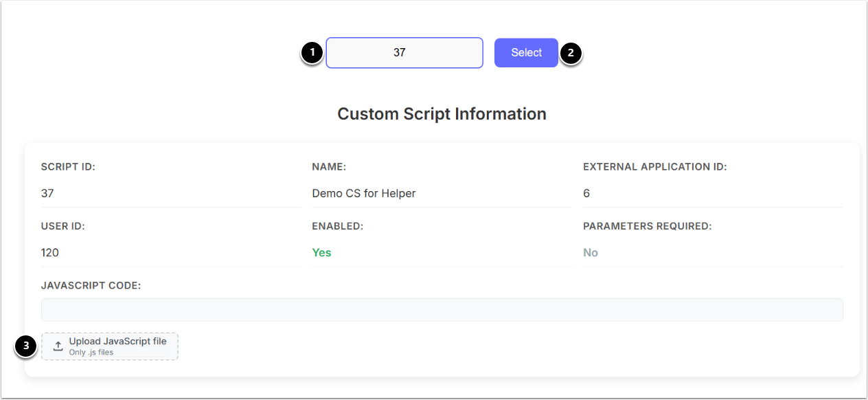Screen dimensions: 868x400
Task: Click the User ID value 120
Action: (x=50, y=253)
